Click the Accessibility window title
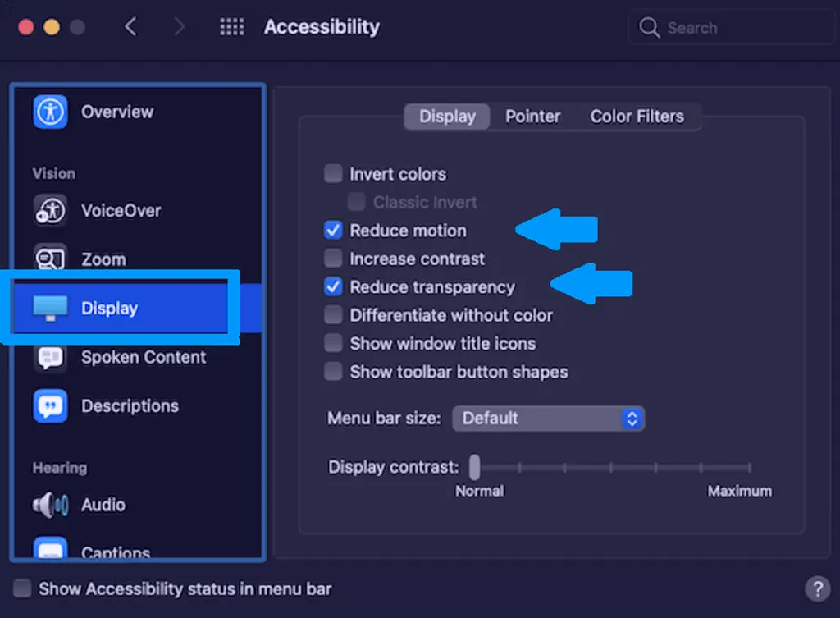This screenshot has width=840, height=618. click(x=322, y=27)
